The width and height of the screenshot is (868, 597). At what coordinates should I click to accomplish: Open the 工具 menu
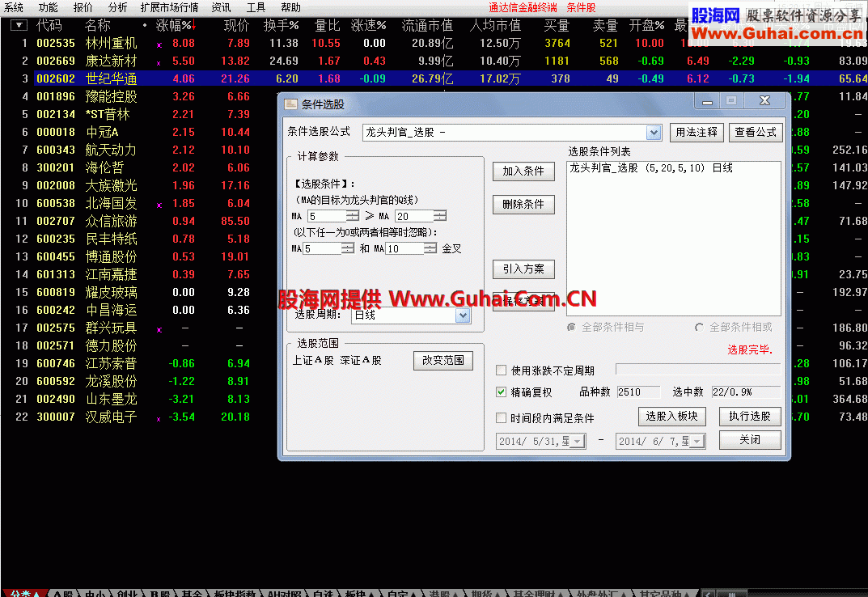coord(256,7)
